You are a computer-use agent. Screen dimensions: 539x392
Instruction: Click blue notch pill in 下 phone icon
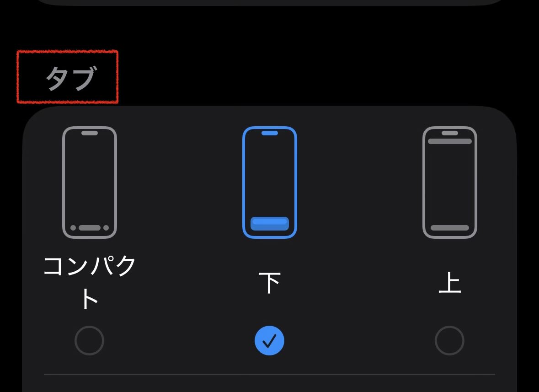[270, 133]
